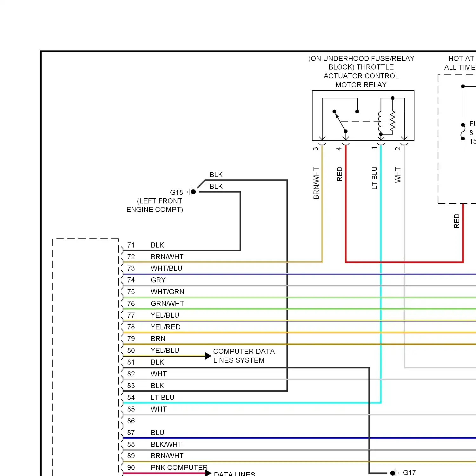This screenshot has width=476, height=476.
Task: Click the upper BLK label near G18
Action: (x=216, y=175)
